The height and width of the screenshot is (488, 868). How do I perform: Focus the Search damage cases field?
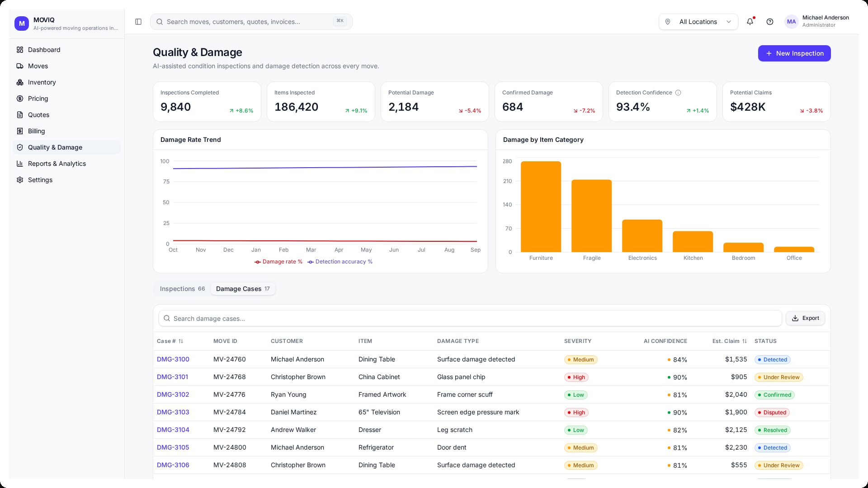click(470, 319)
